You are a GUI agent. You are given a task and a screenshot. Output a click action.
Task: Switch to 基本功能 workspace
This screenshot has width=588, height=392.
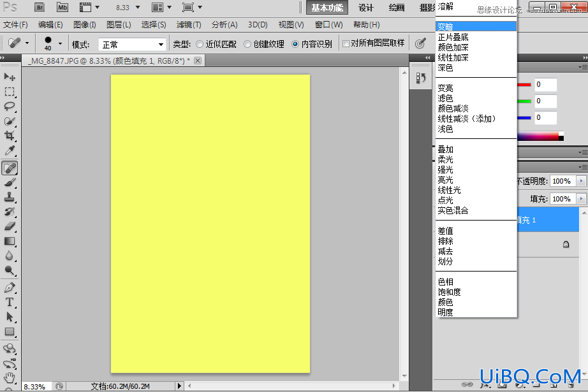(327, 8)
